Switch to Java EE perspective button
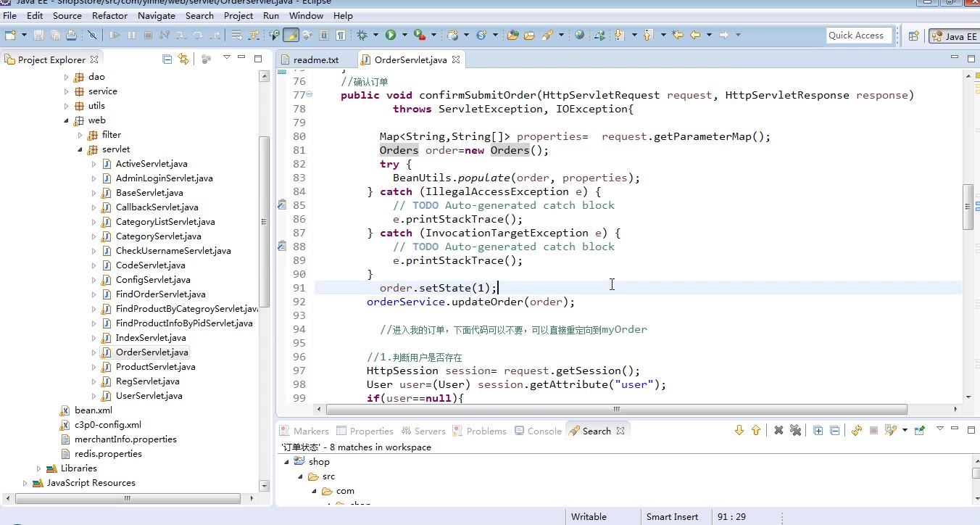980x525 pixels. (955, 36)
